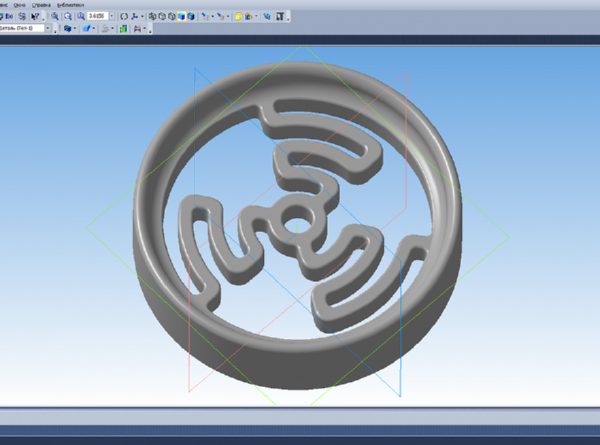Click the blue extrude shape icon
The height and width of the screenshot is (445, 600).
coord(86,28)
